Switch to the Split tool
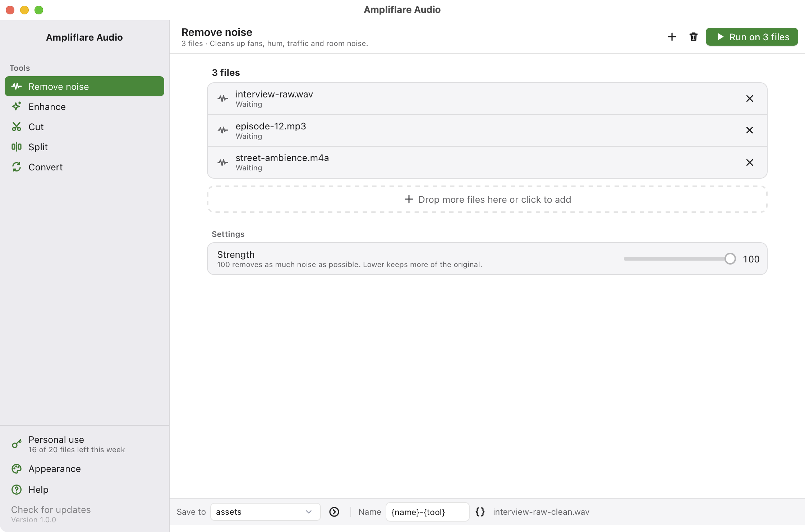The width and height of the screenshot is (805, 532). tap(84, 147)
